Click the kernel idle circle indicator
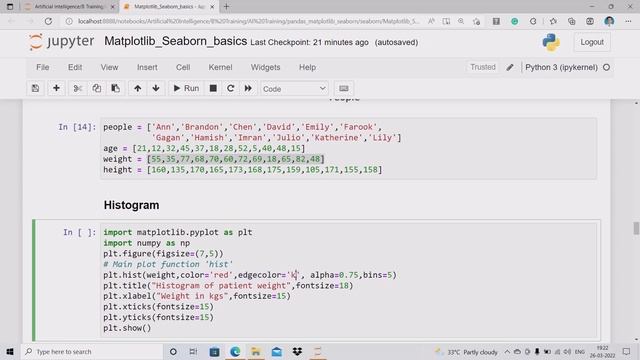The height and width of the screenshot is (360, 640). (x=607, y=67)
